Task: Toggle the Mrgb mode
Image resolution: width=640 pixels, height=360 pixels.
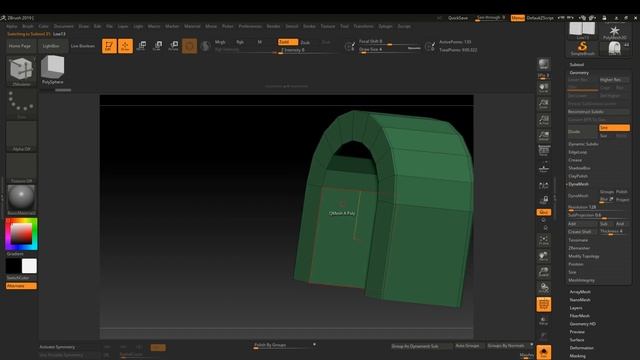Action: [x=220, y=42]
